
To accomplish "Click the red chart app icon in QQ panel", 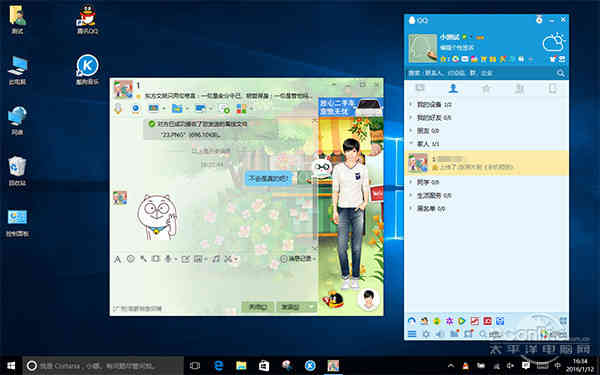I will pyautogui.click(x=474, y=321).
